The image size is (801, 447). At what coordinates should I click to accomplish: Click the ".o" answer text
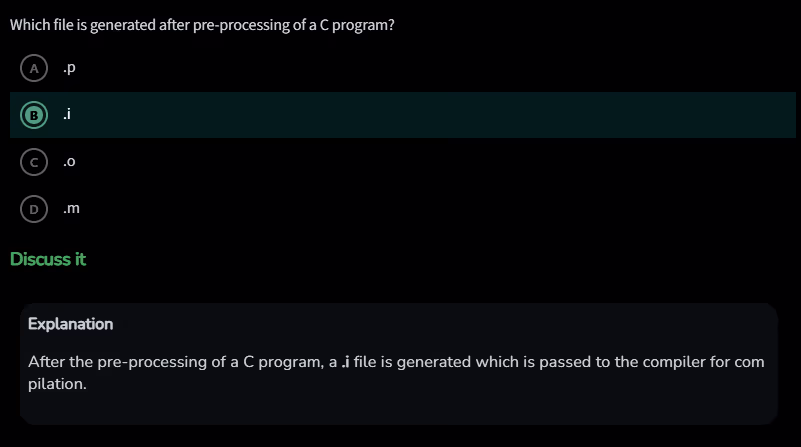pyautogui.click(x=69, y=162)
